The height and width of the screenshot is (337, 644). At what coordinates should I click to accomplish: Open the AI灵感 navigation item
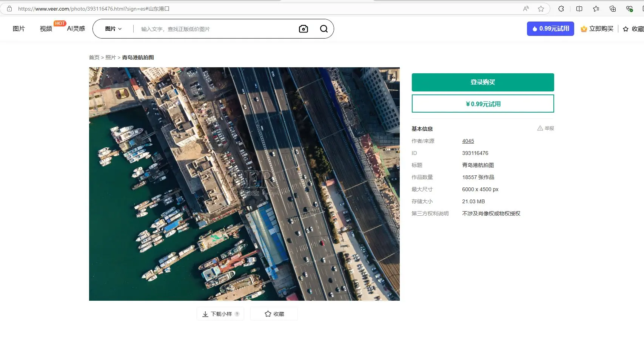pyautogui.click(x=76, y=29)
